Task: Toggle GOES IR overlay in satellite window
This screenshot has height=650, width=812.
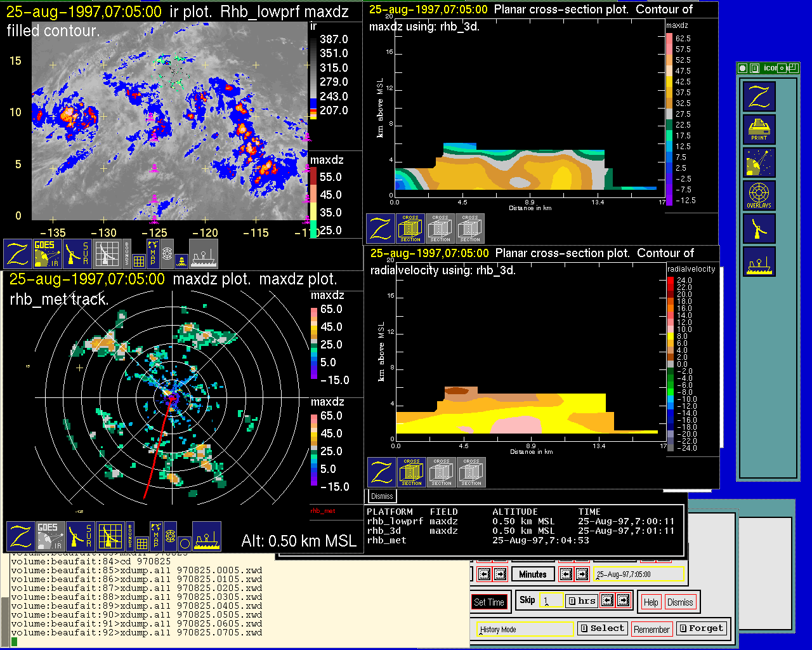Action: point(48,254)
